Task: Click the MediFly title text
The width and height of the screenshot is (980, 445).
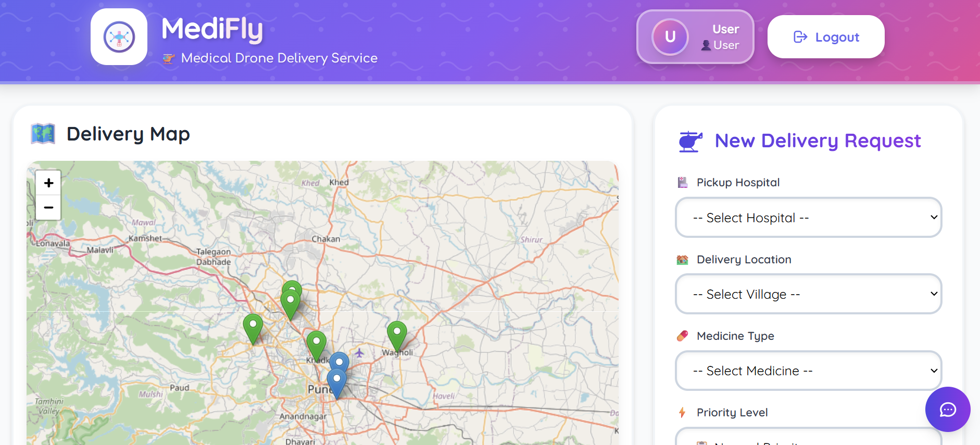Action: point(212,29)
